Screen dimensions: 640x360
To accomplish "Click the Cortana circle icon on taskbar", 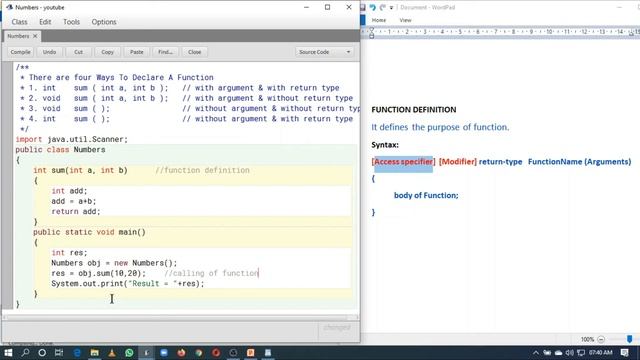I will (42, 352).
